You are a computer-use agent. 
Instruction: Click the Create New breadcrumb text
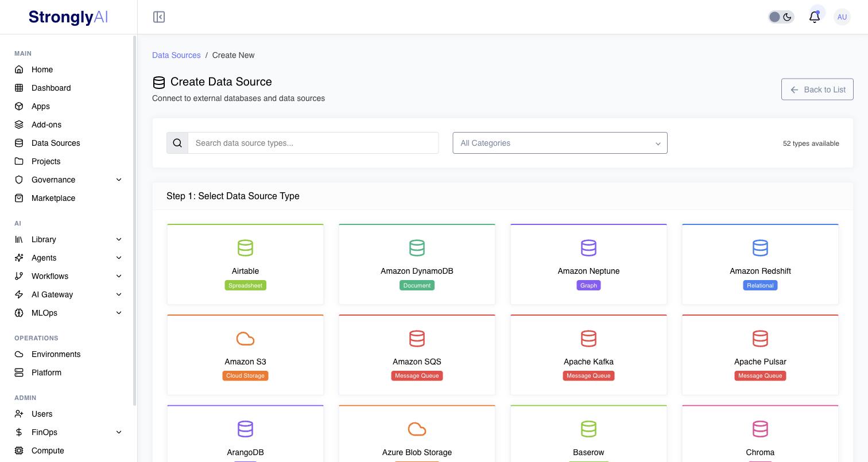pyautogui.click(x=233, y=55)
